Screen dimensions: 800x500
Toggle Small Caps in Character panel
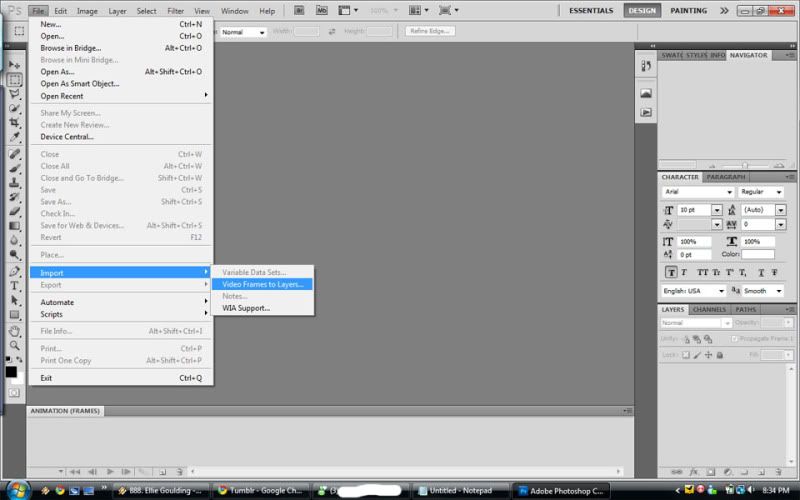(716, 272)
